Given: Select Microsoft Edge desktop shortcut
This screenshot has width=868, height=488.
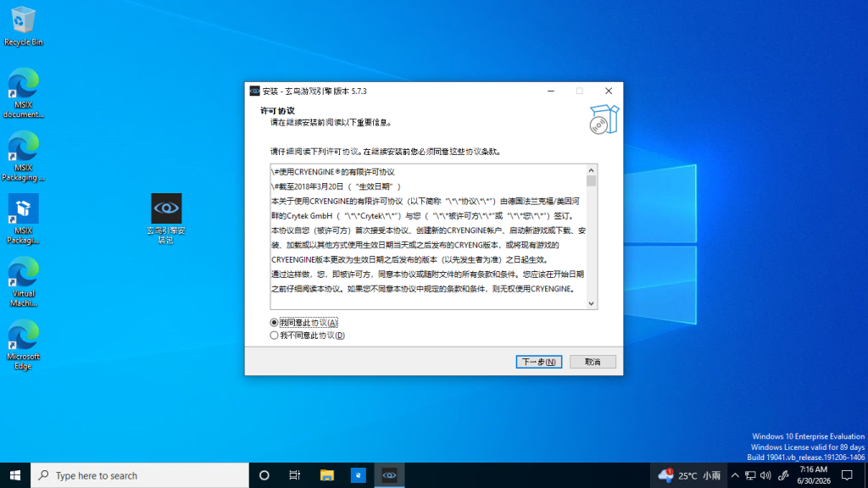Looking at the screenshot, I should pyautogui.click(x=23, y=346).
